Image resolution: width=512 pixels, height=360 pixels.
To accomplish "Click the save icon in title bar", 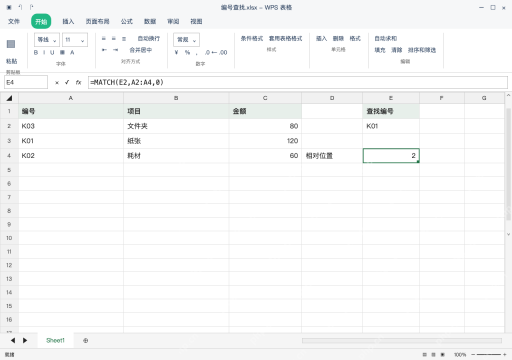I will [x=9, y=7].
